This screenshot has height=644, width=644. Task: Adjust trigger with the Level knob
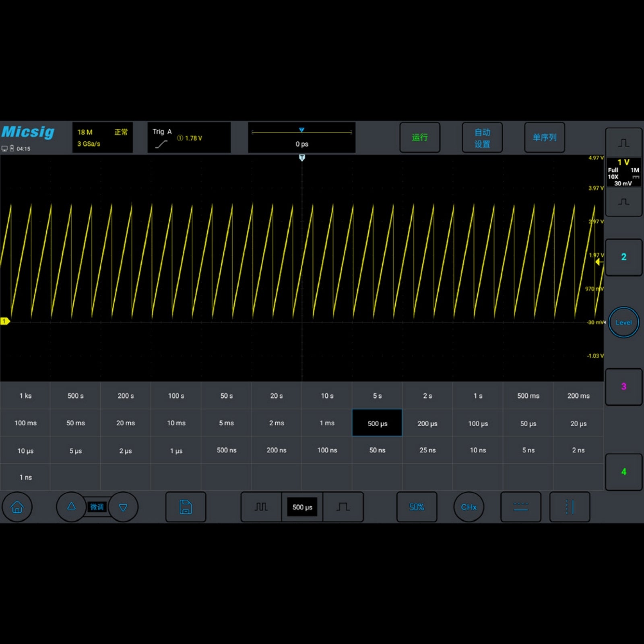click(x=623, y=322)
